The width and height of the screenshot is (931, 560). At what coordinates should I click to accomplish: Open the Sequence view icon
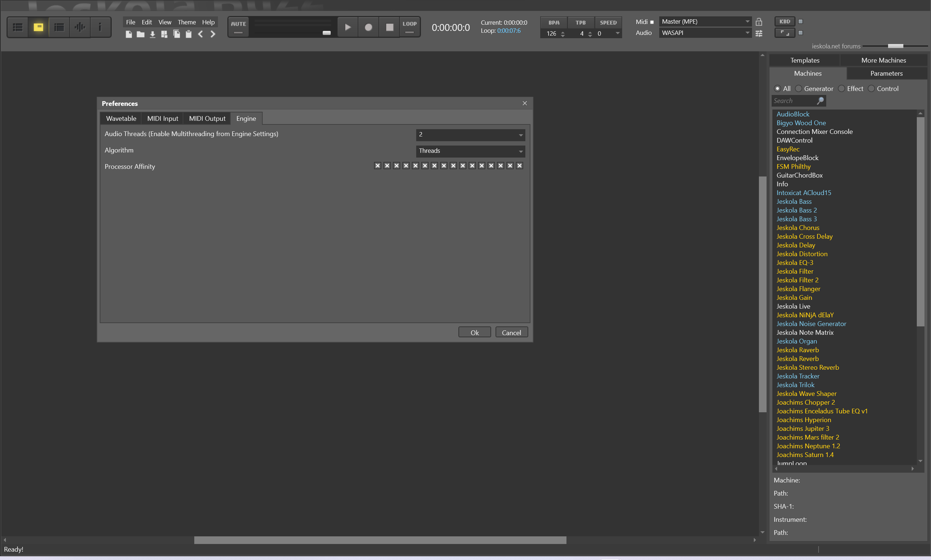tap(59, 27)
